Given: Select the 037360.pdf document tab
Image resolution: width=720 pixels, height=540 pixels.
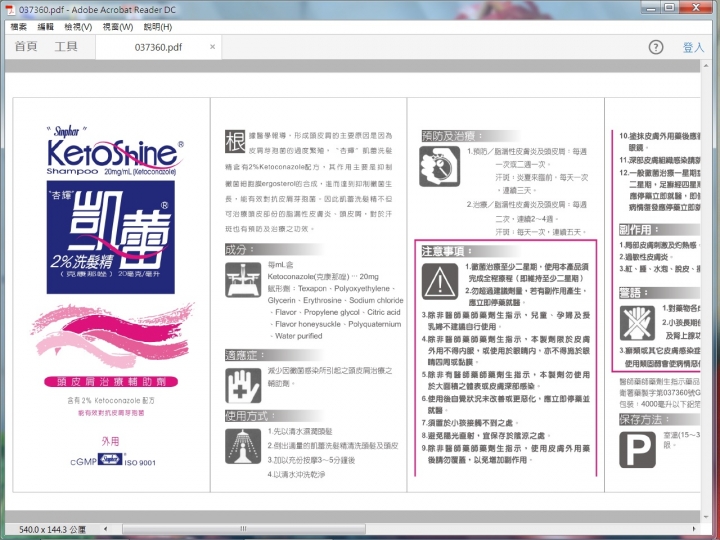Looking at the screenshot, I should pyautogui.click(x=158, y=47).
